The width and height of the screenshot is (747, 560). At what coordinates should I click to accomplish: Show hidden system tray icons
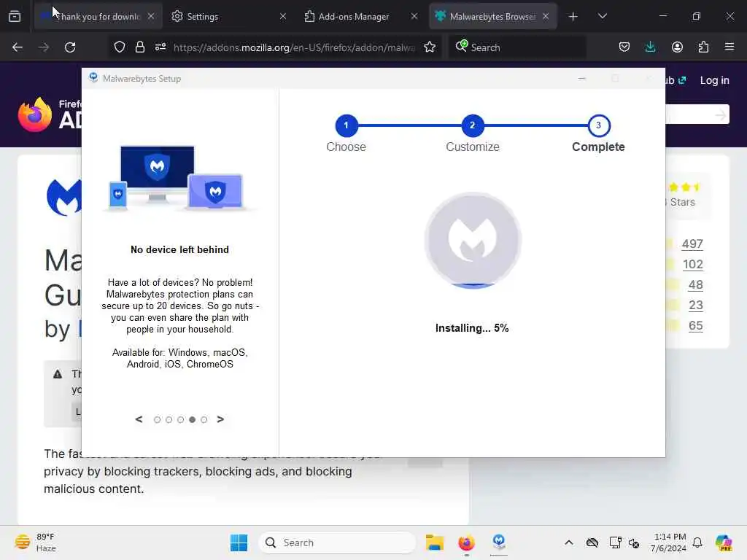[x=569, y=542]
